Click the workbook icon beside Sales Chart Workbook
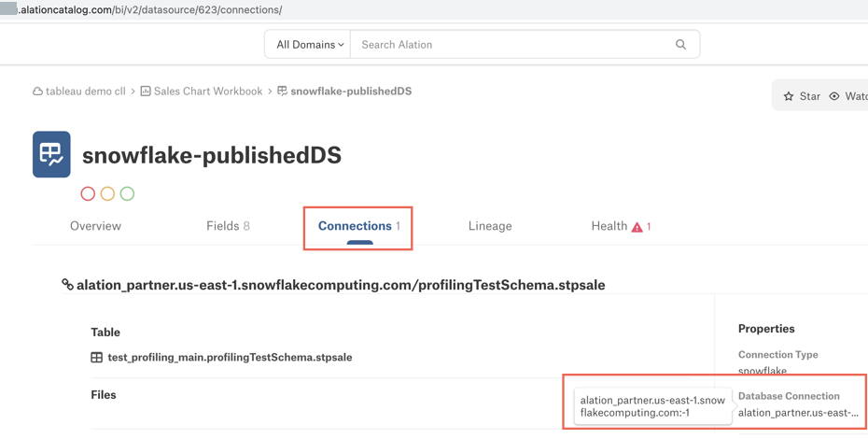Image resolution: width=868 pixels, height=439 pixels. point(146,92)
